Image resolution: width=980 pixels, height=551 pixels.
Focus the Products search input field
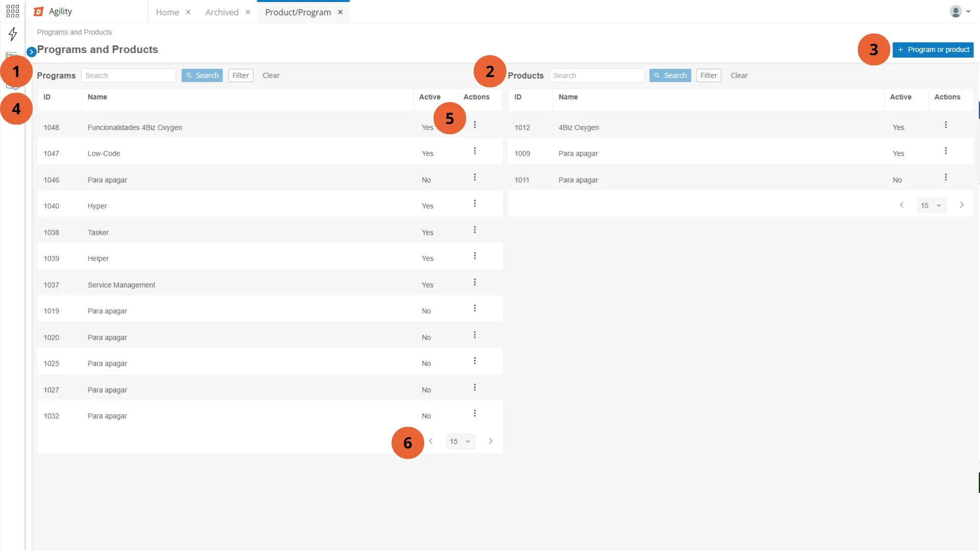pyautogui.click(x=597, y=76)
